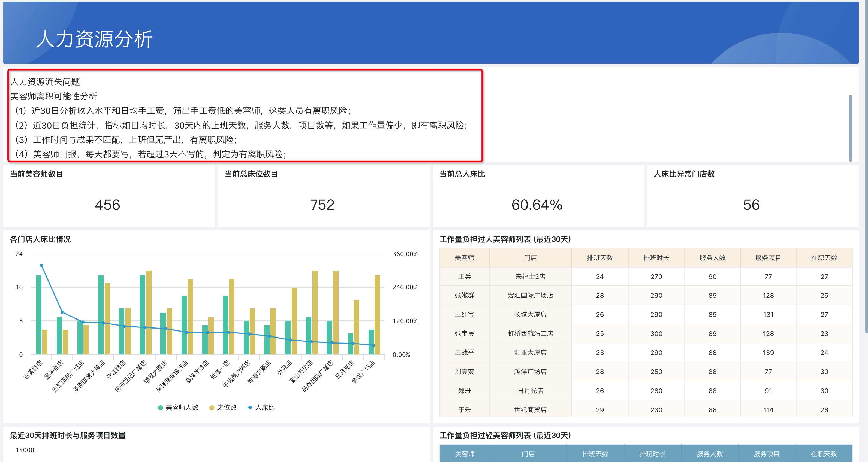Click the 排班时长 header in 负担过大 table
The width and height of the screenshot is (868, 462).
[x=656, y=258]
